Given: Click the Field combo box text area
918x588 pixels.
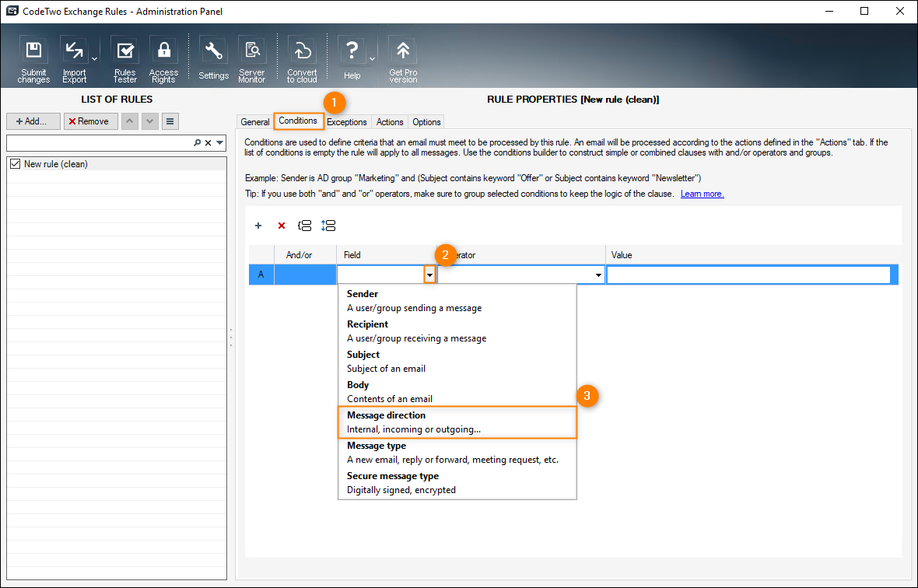Looking at the screenshot, I should (380, 275).
